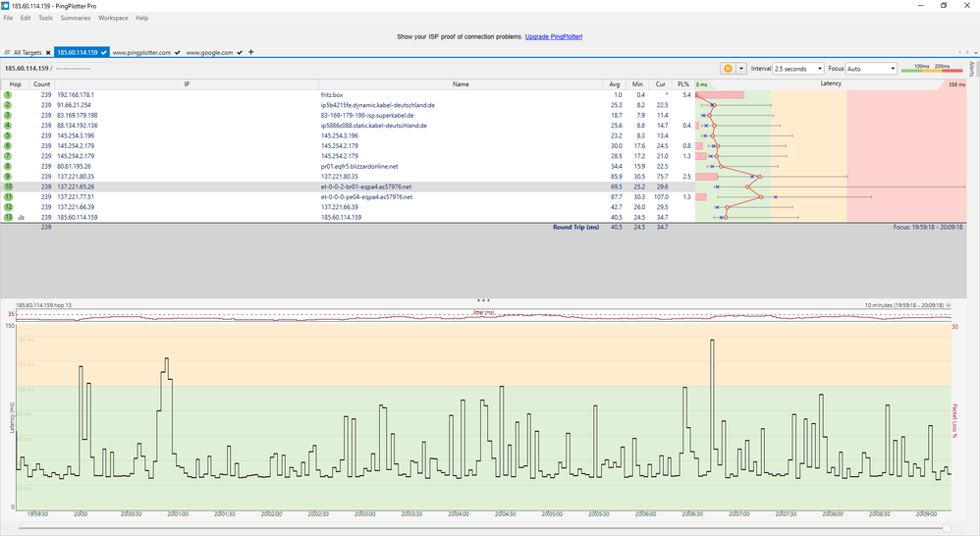Click the green hop 1 circle icon
The height and width of the screenshot is (536, 980).
[7, 95]
